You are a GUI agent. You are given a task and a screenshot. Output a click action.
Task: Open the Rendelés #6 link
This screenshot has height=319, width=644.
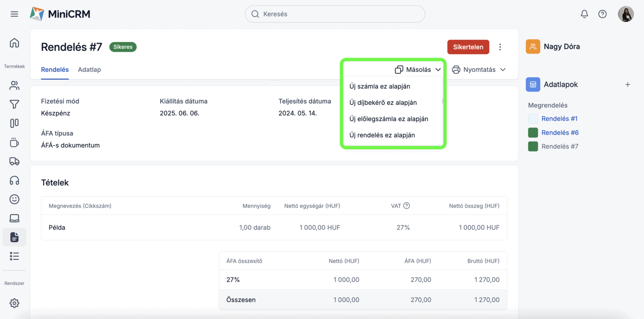(x=560, y=133)
